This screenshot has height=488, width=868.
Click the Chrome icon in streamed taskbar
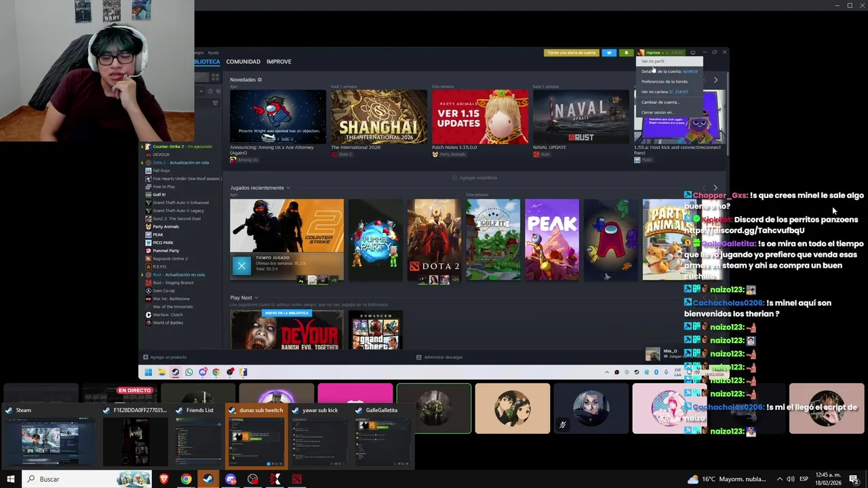[x=216, y=372]
